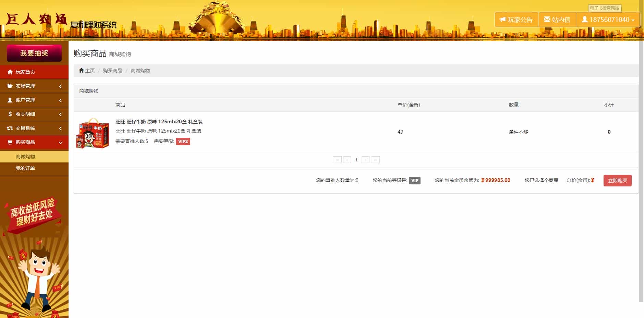Go to the next page in pagination
The width and height of the screenshot is (644, 318).
tap(366, 160)
